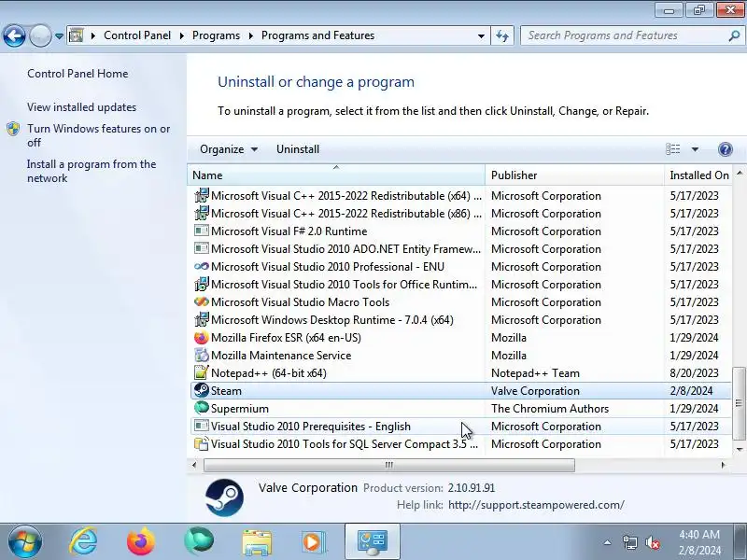Click the Programs and Features breadcrumb

point(317,35)
